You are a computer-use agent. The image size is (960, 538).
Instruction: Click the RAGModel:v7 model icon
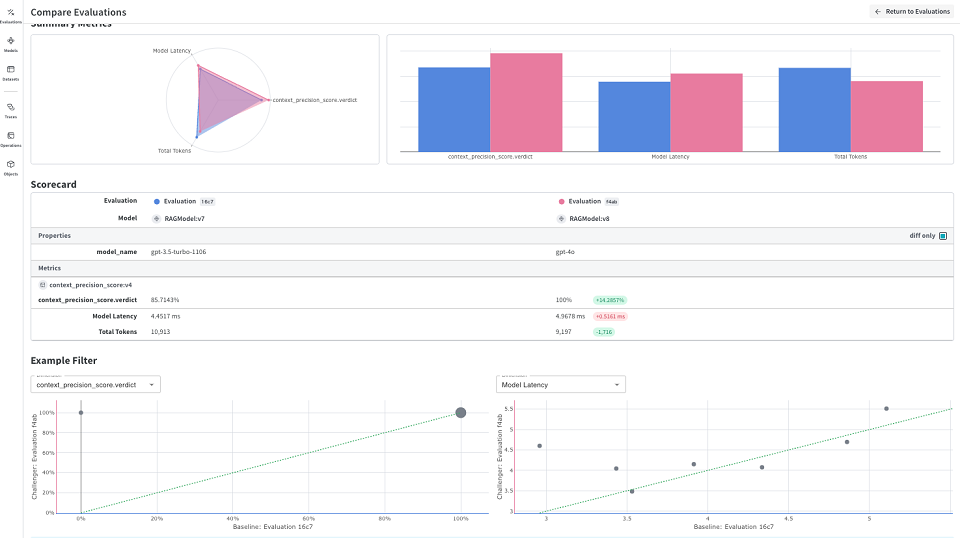coord(156,218)
